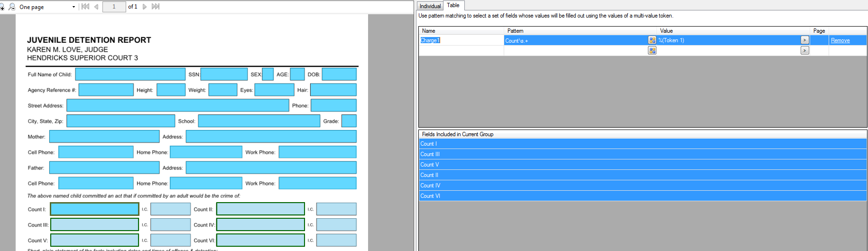The width and height of the screenshot is (868, 251).
Task: Jump to the last page
Action: pyautogui.click(x=155, y=7)
